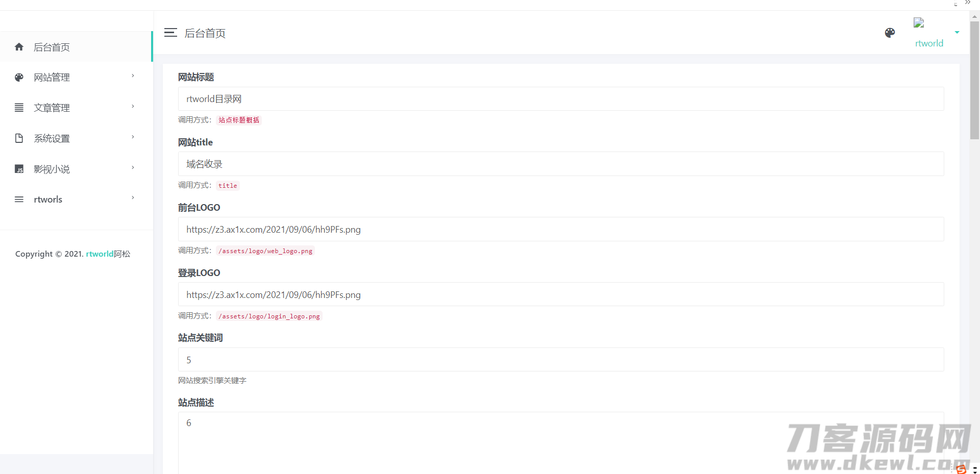The image size is (980, 474).
Task: Click the JS icon beside 影视小说
Action: coord(19,169)
